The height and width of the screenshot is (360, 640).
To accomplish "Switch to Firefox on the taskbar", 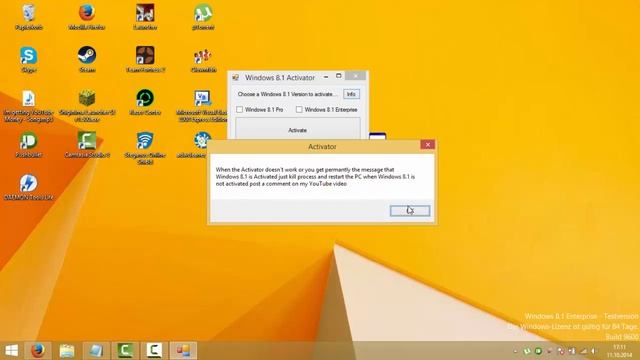I will pyautogui.click(x=38, y=350).
